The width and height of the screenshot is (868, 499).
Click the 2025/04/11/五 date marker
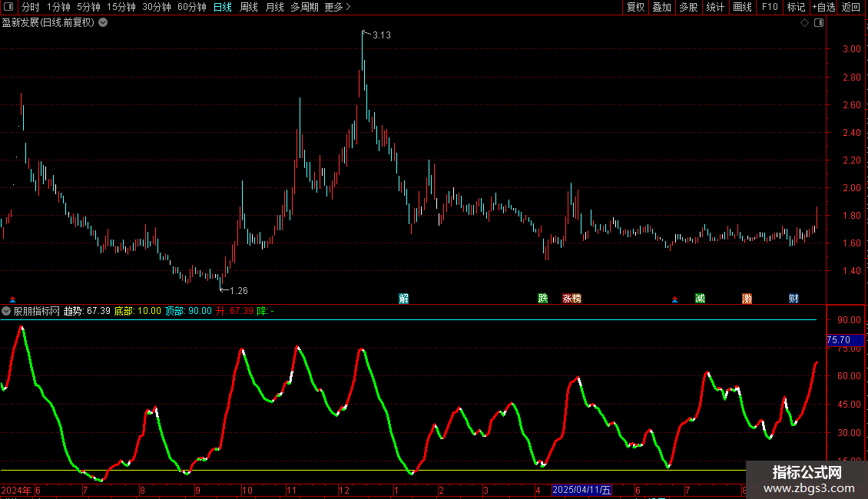click(x=581, y=490)
